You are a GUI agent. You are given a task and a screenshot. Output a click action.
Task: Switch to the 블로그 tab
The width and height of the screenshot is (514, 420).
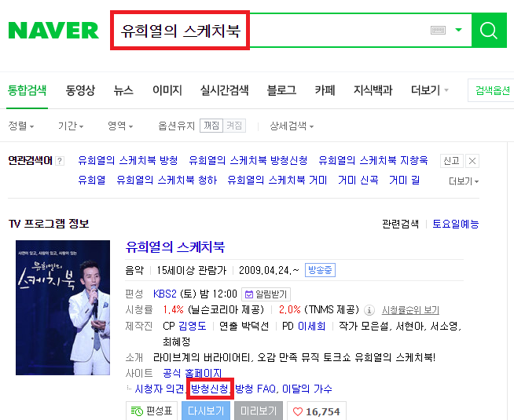click(281, 90)
